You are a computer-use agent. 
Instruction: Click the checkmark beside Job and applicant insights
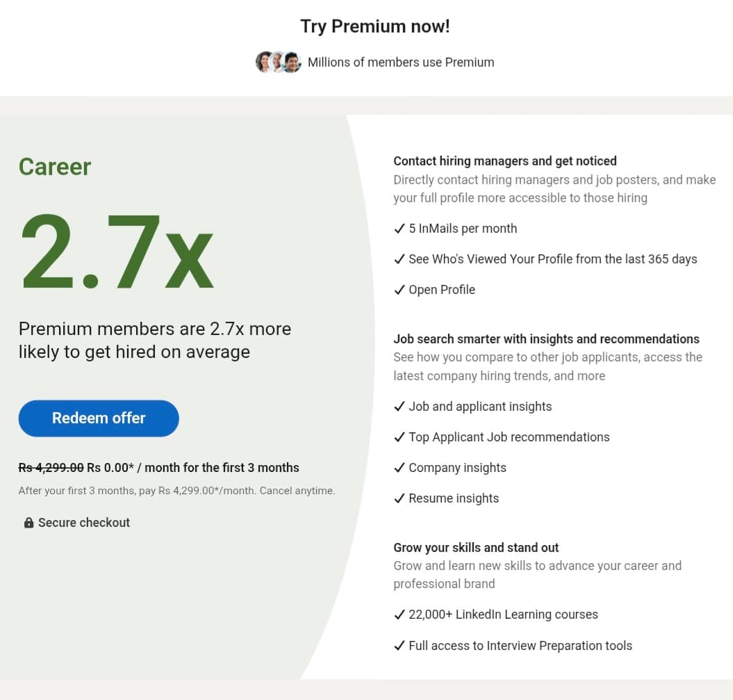tap(400, 406)
